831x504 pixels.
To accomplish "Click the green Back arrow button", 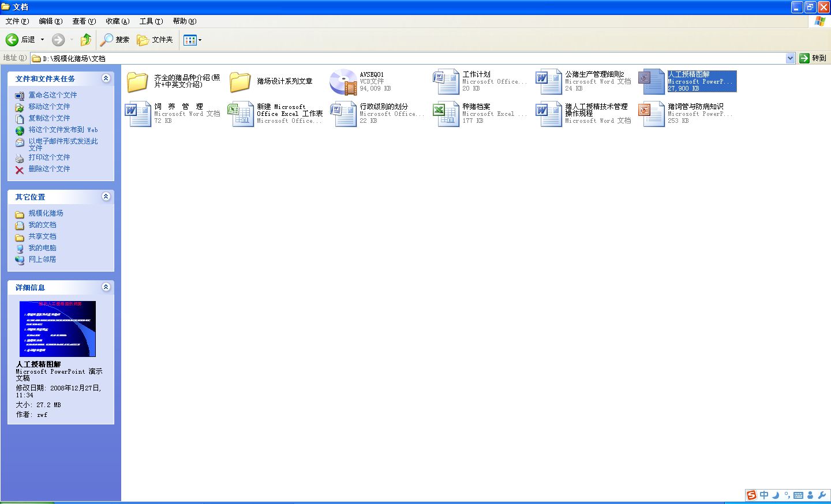I will click(12, 40).
